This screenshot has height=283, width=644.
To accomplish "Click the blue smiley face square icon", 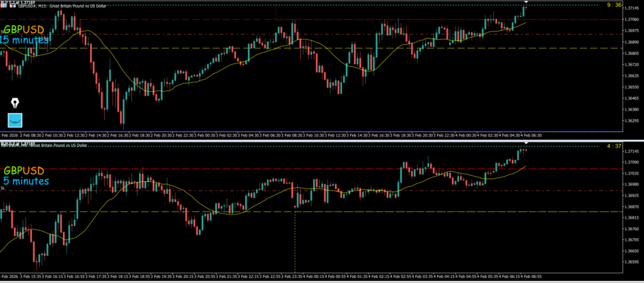I will coord(16,119).
